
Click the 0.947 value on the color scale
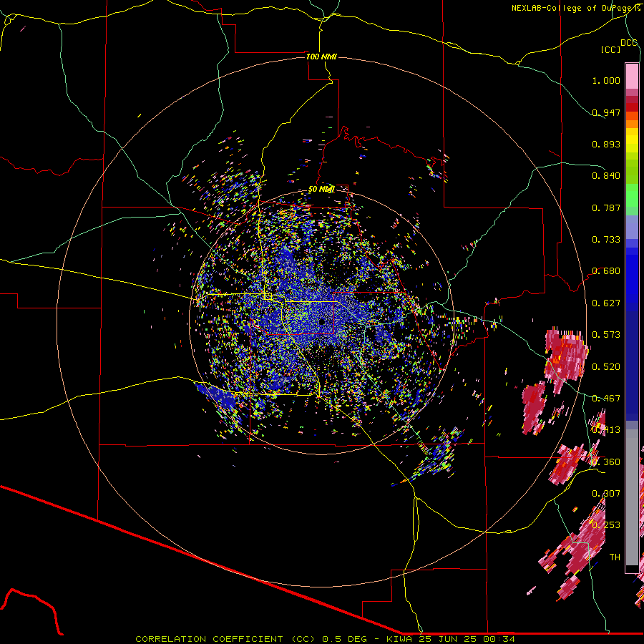tap(606, 112)
